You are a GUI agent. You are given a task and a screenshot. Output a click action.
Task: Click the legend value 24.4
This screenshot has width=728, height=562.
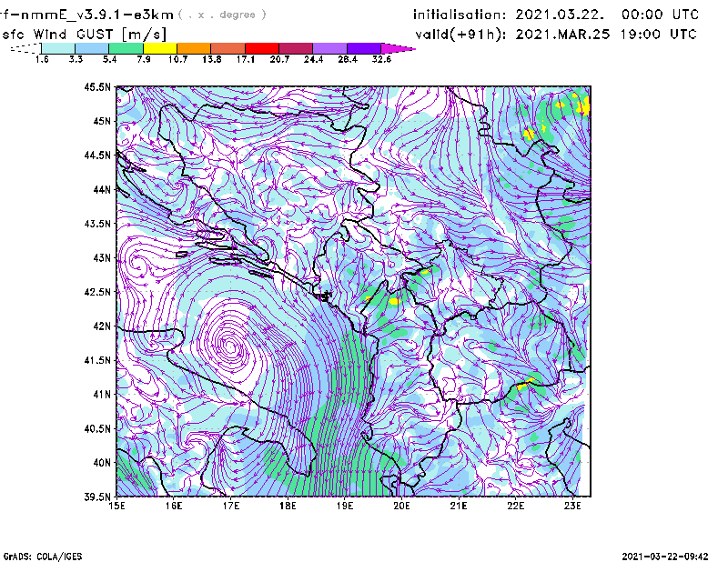[x=313, y=59]
